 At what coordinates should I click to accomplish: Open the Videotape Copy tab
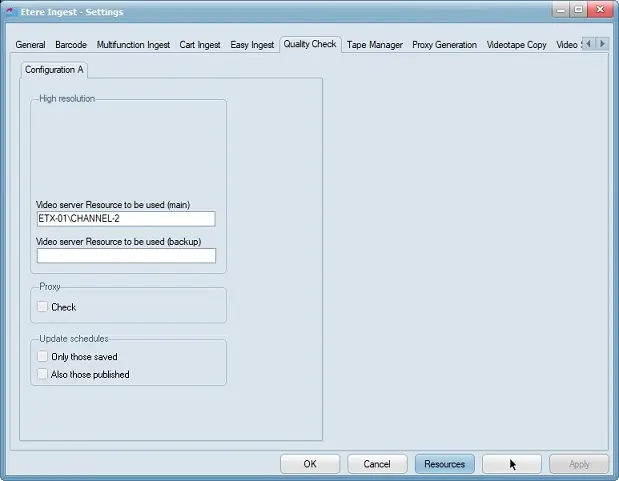516,45
